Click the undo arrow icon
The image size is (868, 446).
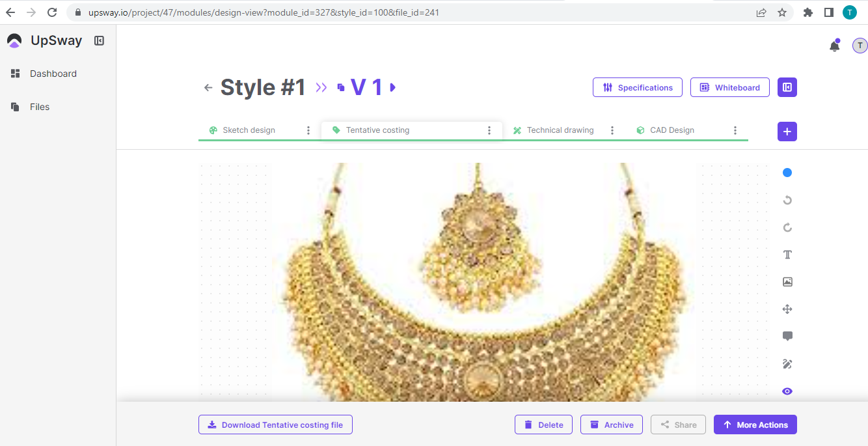(x=787, y=200)
